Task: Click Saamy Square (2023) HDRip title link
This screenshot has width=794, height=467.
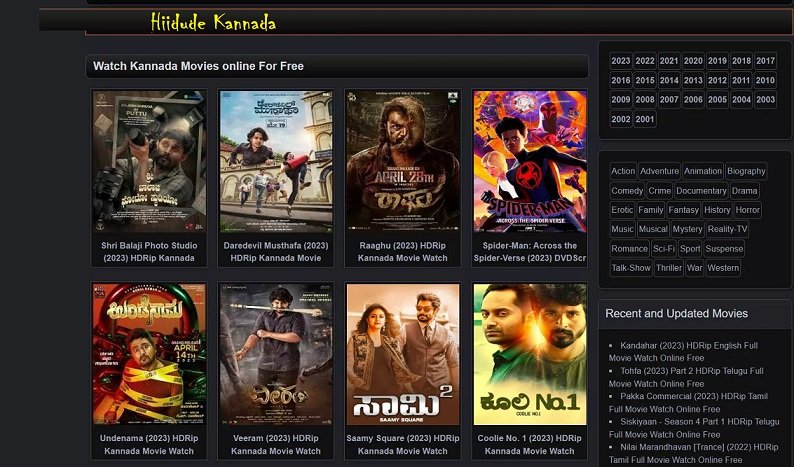Action: 403,444
